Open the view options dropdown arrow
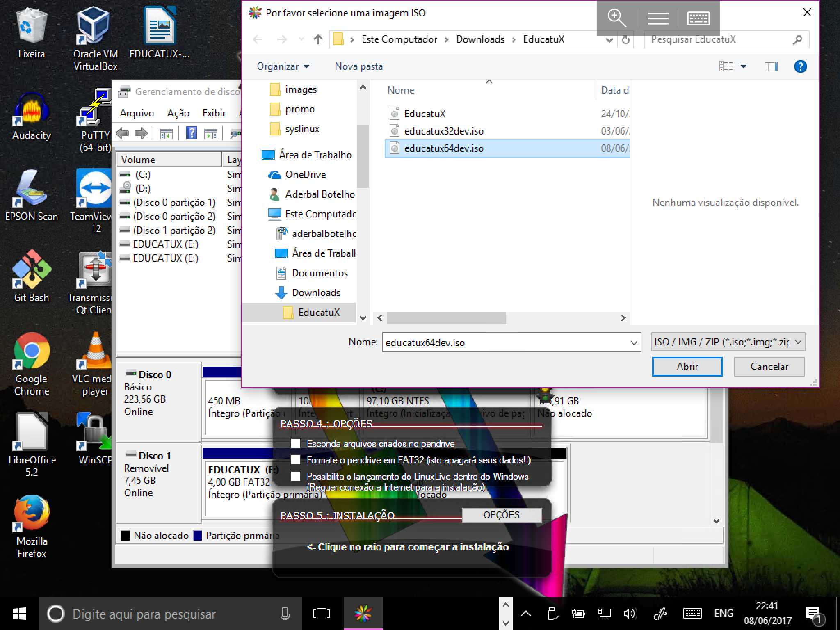 click(x=744, y=66)
